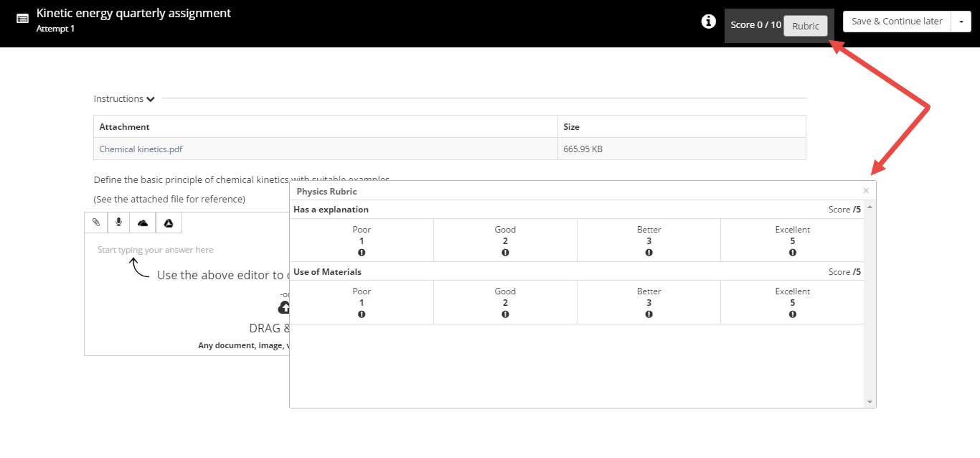980x458 pixels.
Task: Click 'Score /5' beside Use of Materials
Action: point(844,272)
